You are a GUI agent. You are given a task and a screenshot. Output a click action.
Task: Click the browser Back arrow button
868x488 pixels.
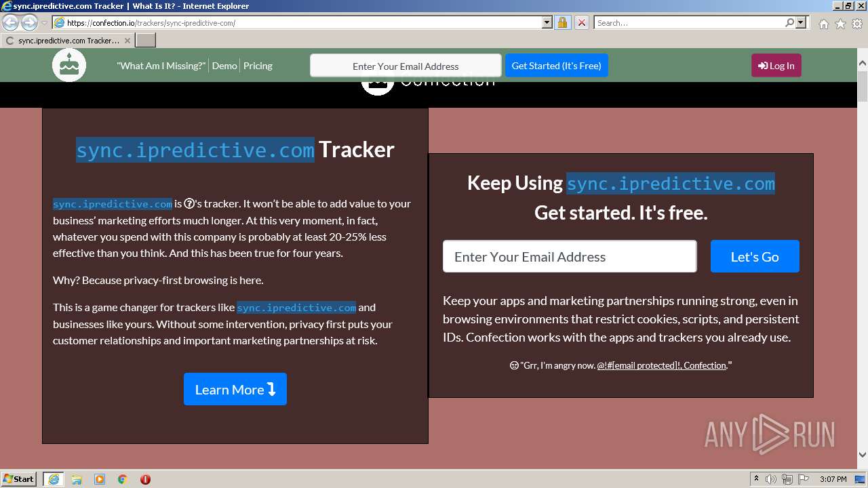click(x=10, y=22)
